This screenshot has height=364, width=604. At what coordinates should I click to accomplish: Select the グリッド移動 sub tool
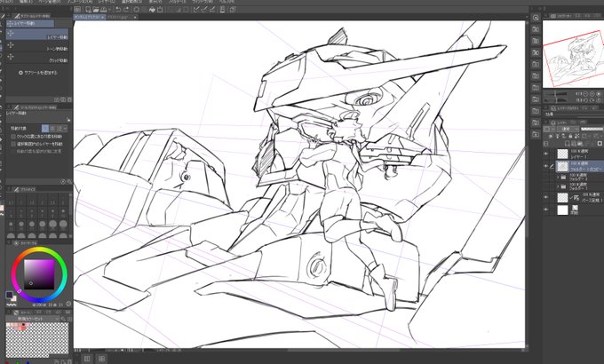coord(37,58)
